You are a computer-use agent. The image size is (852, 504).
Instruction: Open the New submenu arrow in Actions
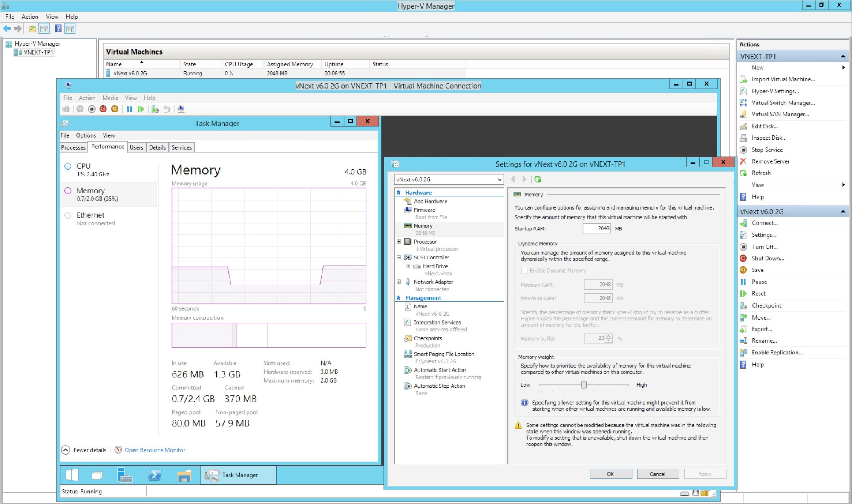pyautogui.click(x=843, y=68)
